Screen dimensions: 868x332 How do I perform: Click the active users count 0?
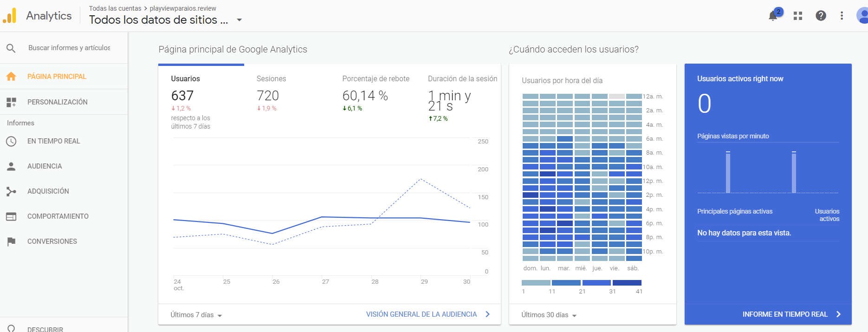[705, 104]
